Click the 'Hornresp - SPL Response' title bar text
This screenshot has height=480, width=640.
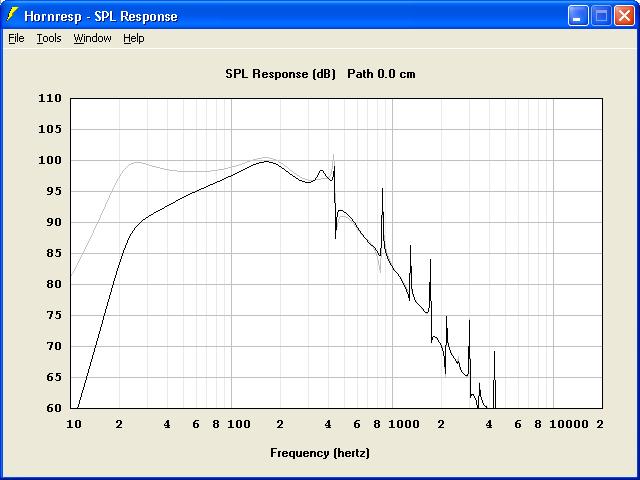(101, 16)
